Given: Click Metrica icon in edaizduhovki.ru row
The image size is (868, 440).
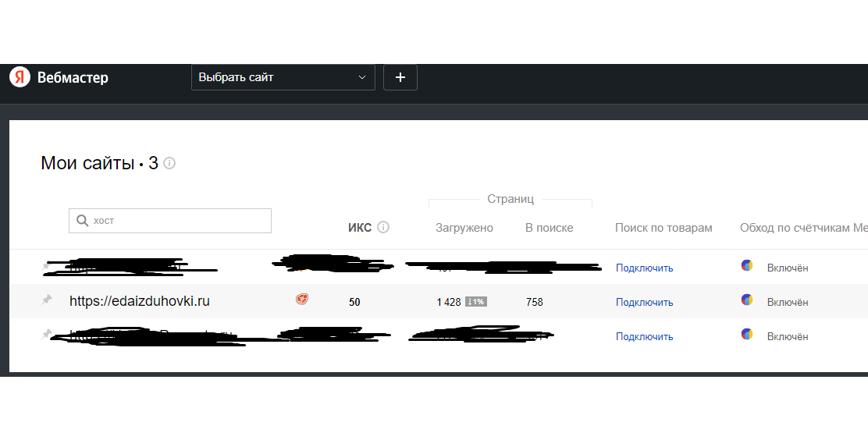Looking at the screenshot, I should (x=747, y=300).
